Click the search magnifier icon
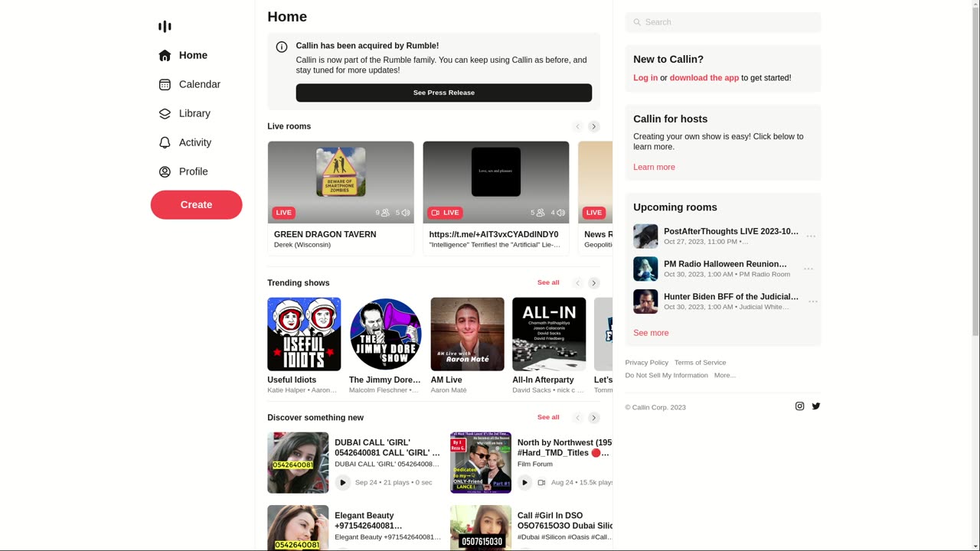980x551 pixels. [637, 22]
